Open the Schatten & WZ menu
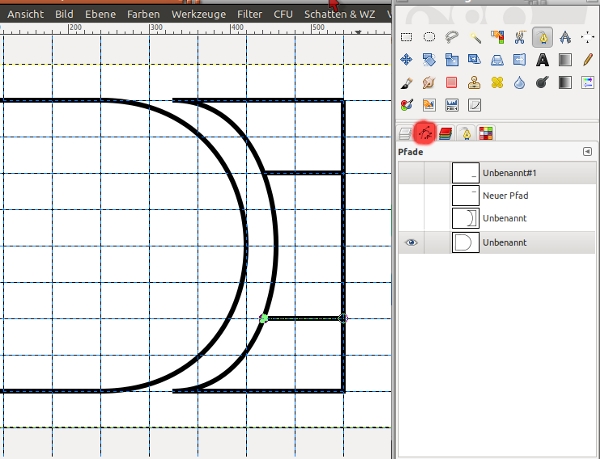600x459 pixels. coord(339,15)
